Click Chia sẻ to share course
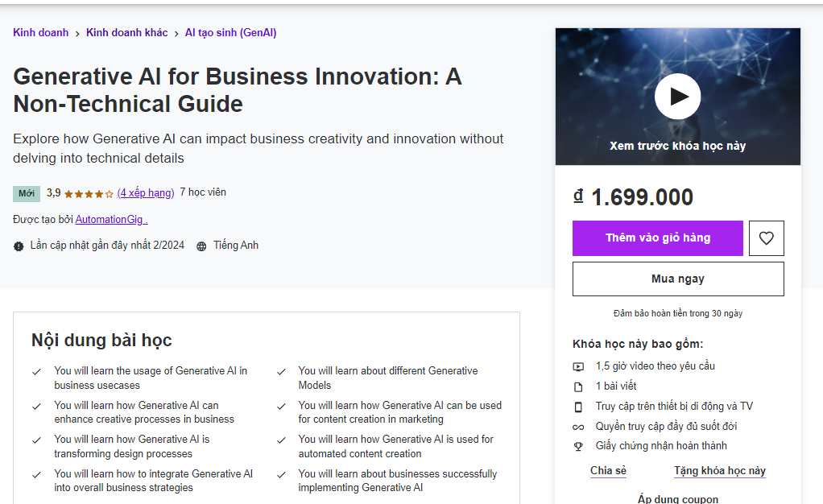The height and width of the screenshot is (504, 823). click(608, 471)
